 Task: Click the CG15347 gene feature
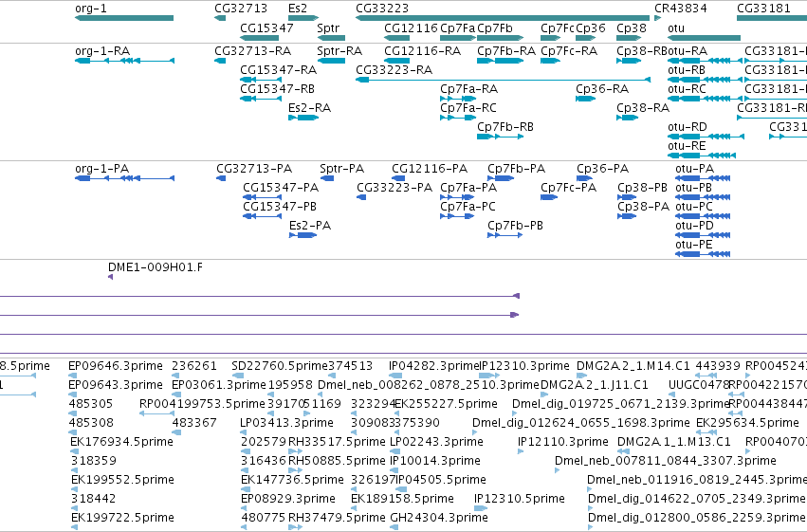pyautogui.click(x=260, y=38)
